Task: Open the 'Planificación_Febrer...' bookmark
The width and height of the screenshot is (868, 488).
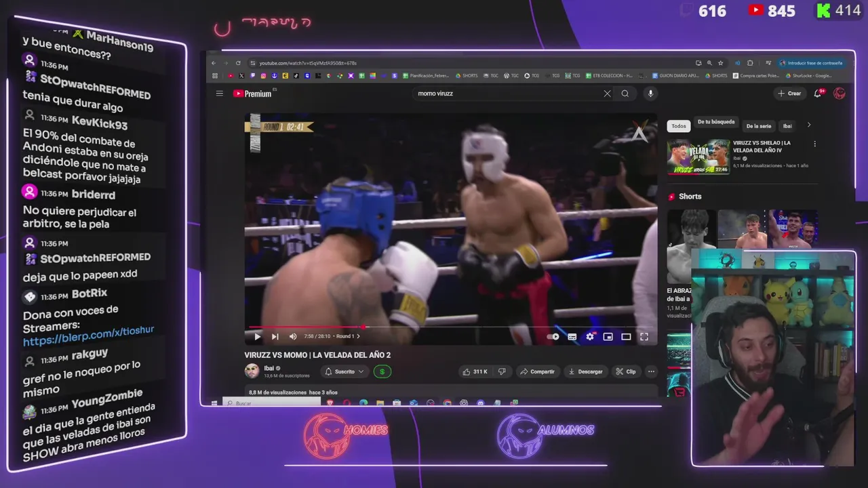Action: 427,76
